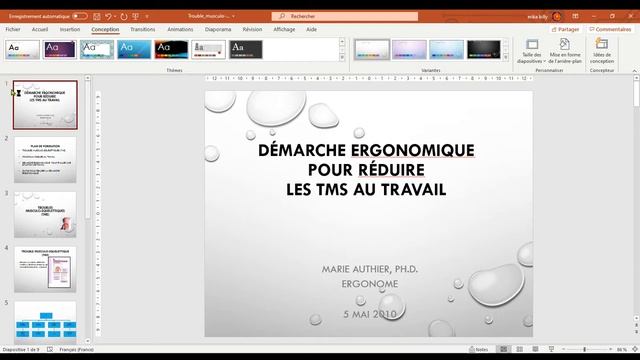Switch to Slide Sorter view icon
Screen dimensions: 640x360
[520, 349]
